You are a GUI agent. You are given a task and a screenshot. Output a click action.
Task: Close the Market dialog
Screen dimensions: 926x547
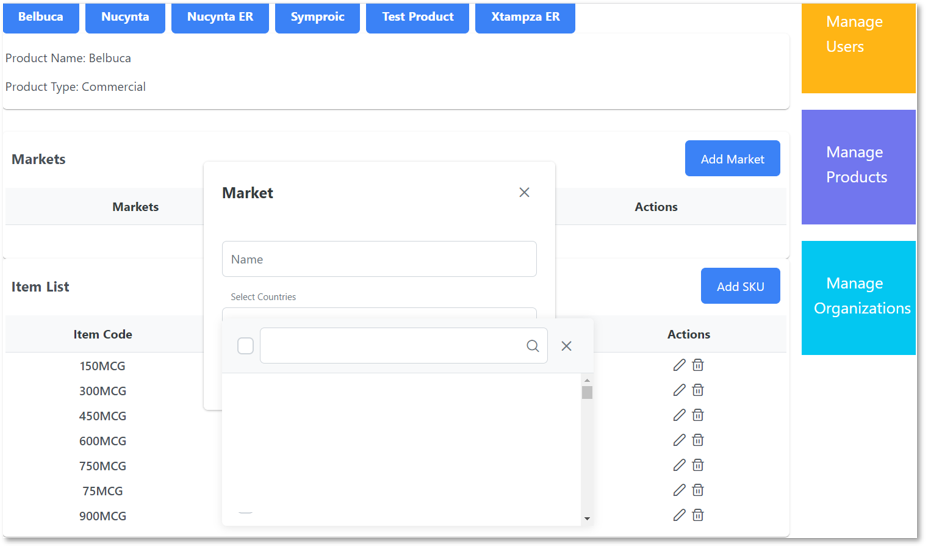pyautogui.click(x=524, y=193)
